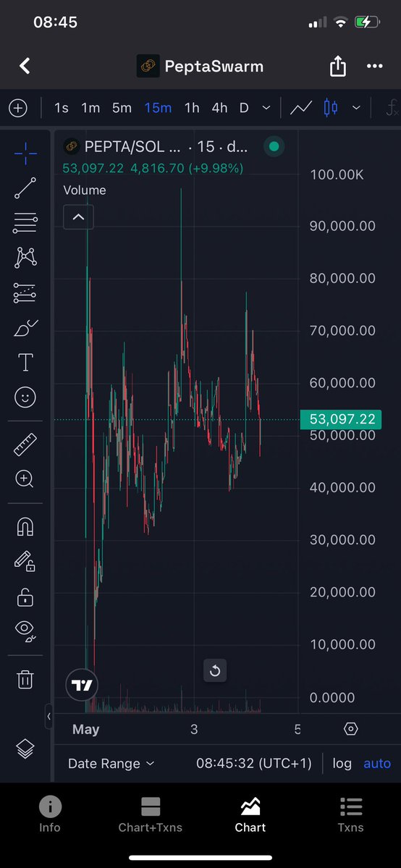Toggle hide all drawings eye icon

[25, 631]
